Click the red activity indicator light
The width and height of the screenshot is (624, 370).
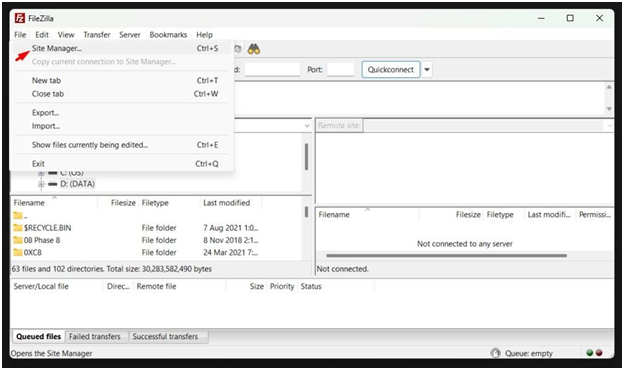[x=599, y=352]
